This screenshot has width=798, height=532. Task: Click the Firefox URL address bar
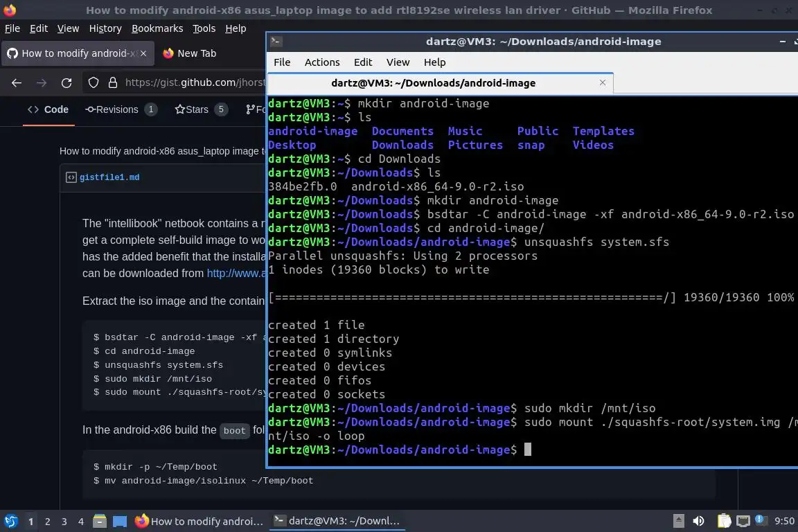point(195,82)
